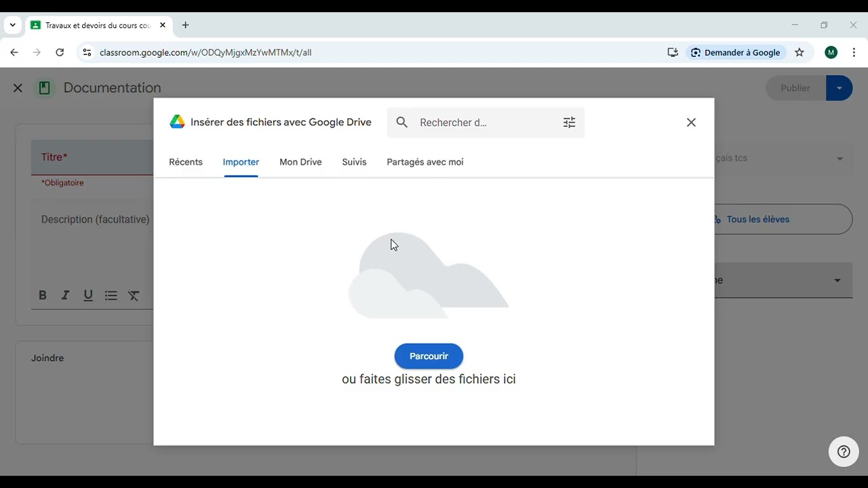
Task: Open the tab search dropdown arrow
Action: (x=12, y=25)
